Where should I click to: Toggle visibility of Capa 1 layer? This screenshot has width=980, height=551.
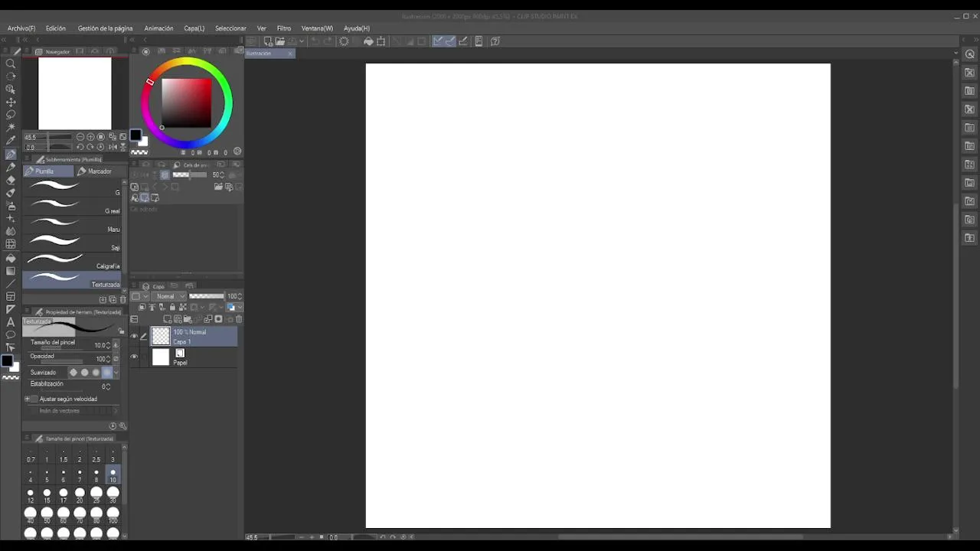134,336
